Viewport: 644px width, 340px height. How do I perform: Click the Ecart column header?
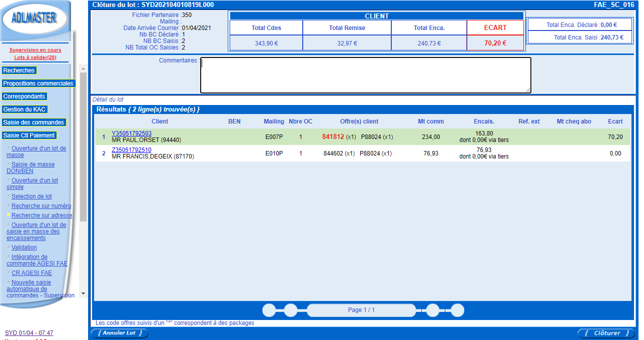tap(615, 121)
